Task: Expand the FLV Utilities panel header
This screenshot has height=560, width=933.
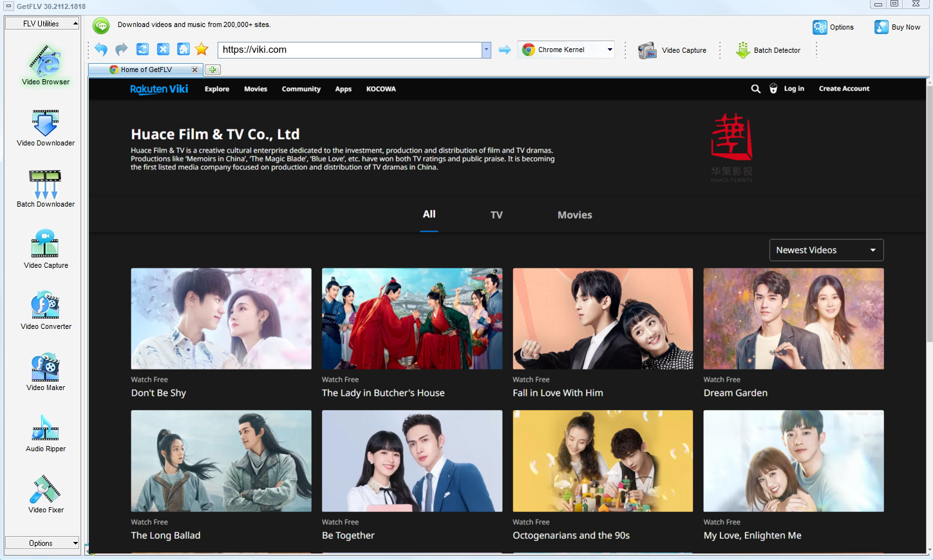Action: click(x=42, y=24)
